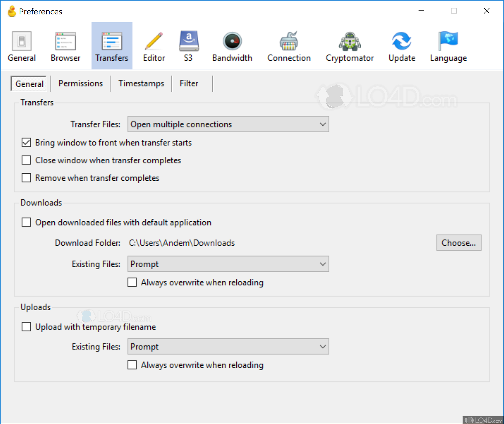The width and height of the screenshot is (504, 424).
Task: Check Open downloaded files with default application
Action: [26, 222]
